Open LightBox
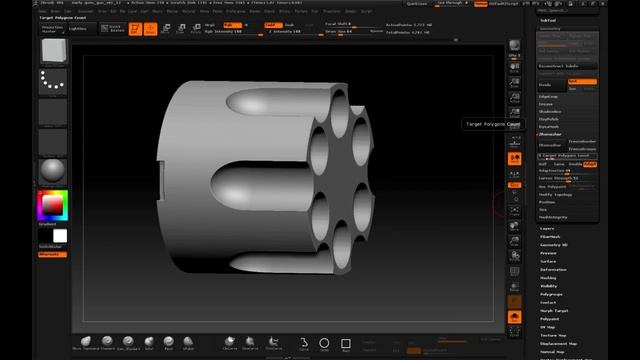 click(82, 29)
